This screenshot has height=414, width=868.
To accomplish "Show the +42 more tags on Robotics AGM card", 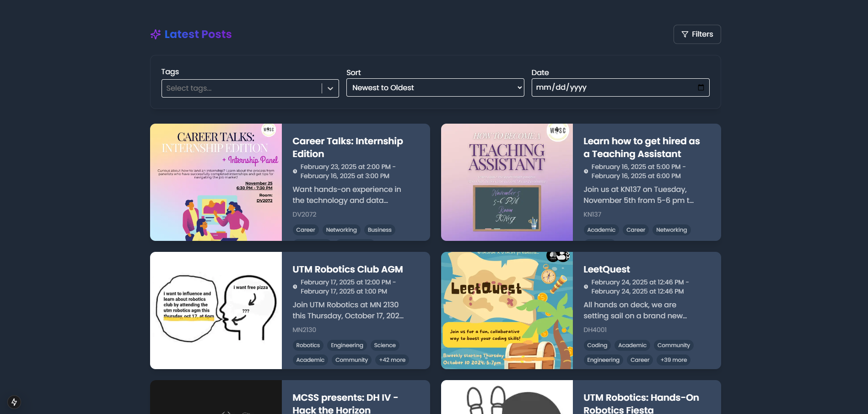I will coord(392,360).
